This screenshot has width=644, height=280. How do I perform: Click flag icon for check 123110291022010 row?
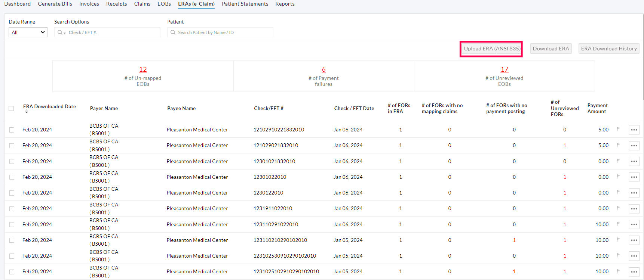(x=618, y=224)
